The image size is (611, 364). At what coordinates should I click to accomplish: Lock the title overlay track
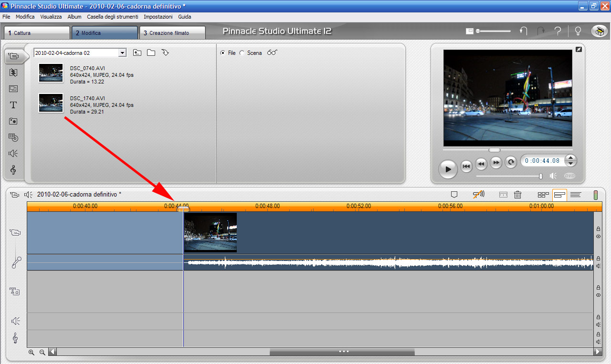pyautogui.click(x=598, y=288)
